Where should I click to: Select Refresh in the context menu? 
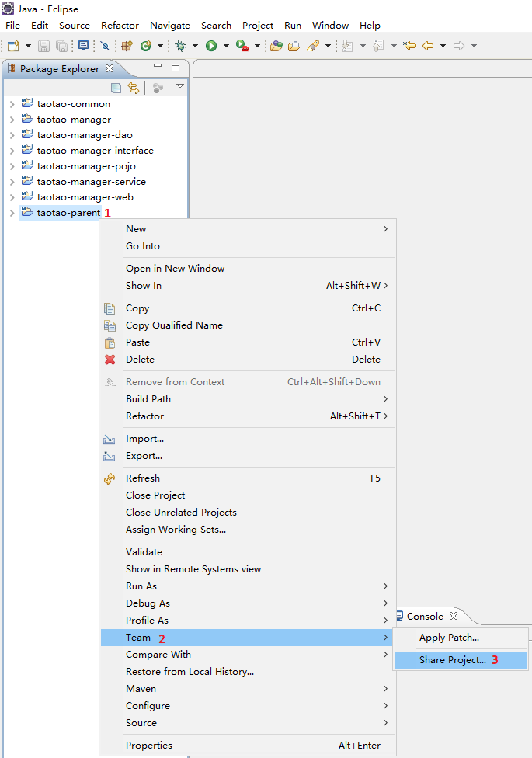tap(247, 478)
